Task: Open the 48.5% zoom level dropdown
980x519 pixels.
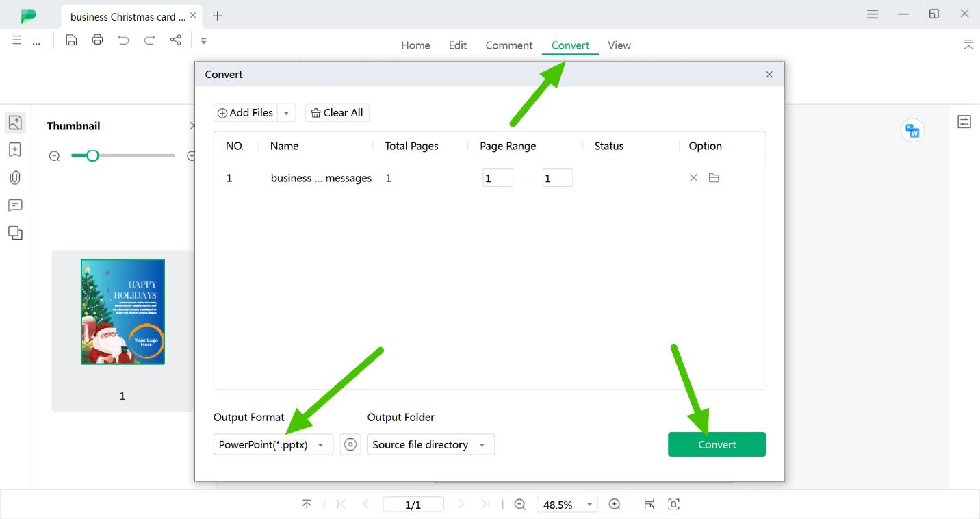Action: tap(589, 505)
